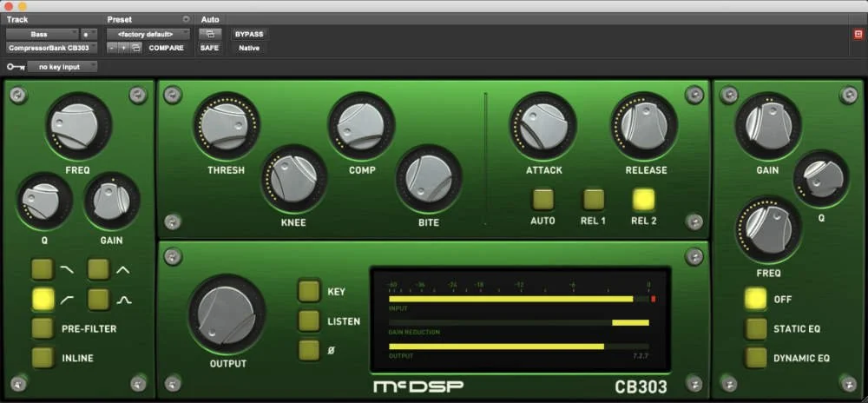
Task: Select the previous preset with minus button
Action: coord(112,48)
